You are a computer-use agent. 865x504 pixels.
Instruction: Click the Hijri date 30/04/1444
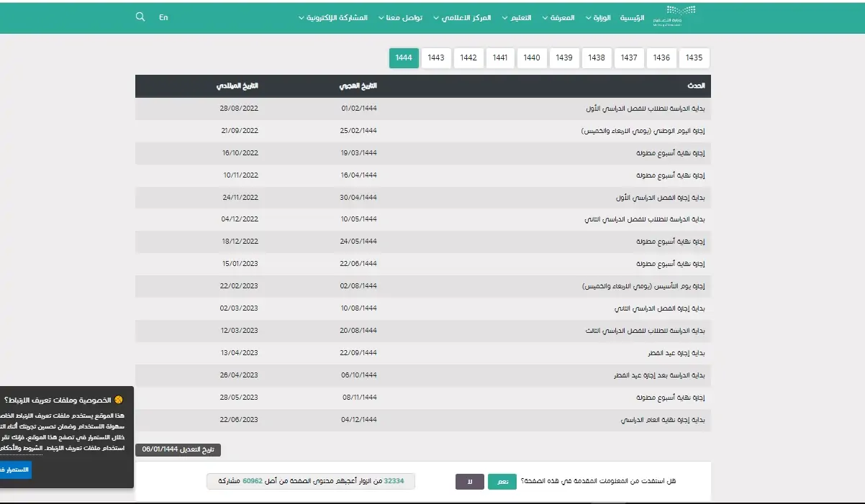click(x=359, y=198)
